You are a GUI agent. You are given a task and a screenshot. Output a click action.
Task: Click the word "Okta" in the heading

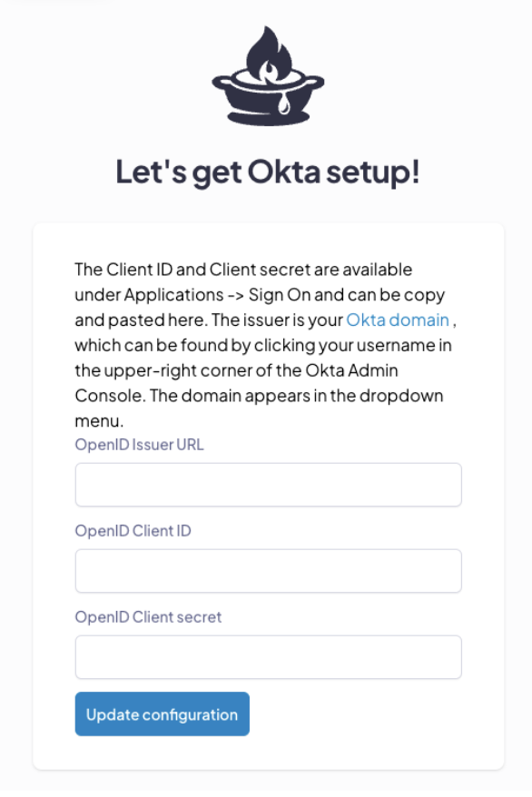(x=283, y=172)
